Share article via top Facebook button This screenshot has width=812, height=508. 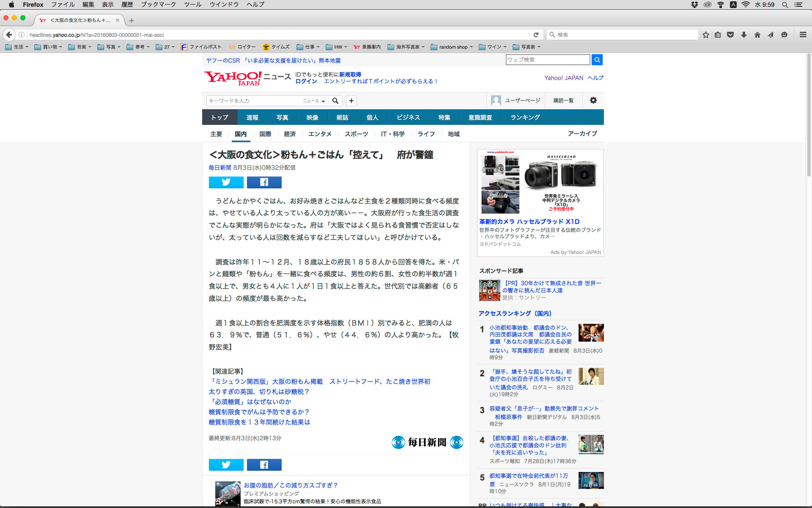click(x=264, y=182)
